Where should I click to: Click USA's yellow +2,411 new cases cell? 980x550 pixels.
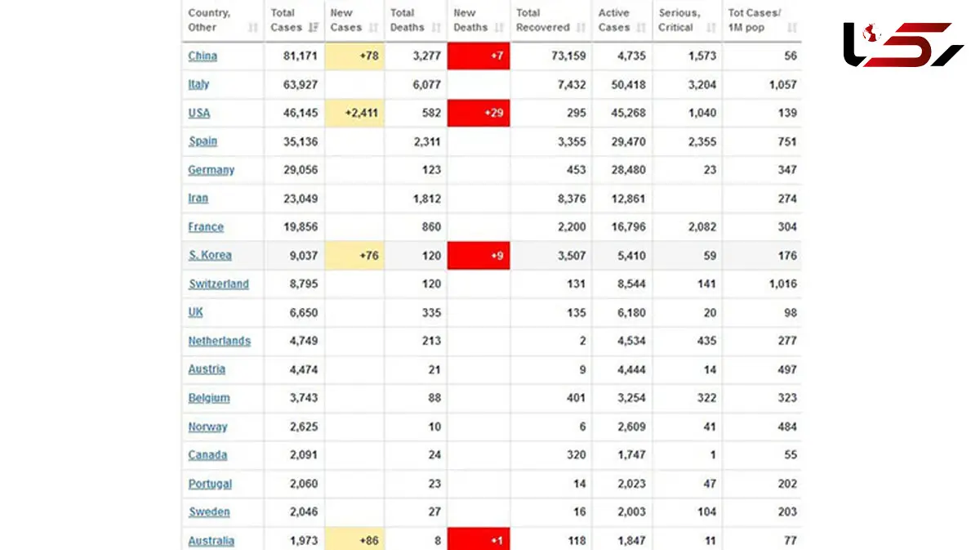354,113
